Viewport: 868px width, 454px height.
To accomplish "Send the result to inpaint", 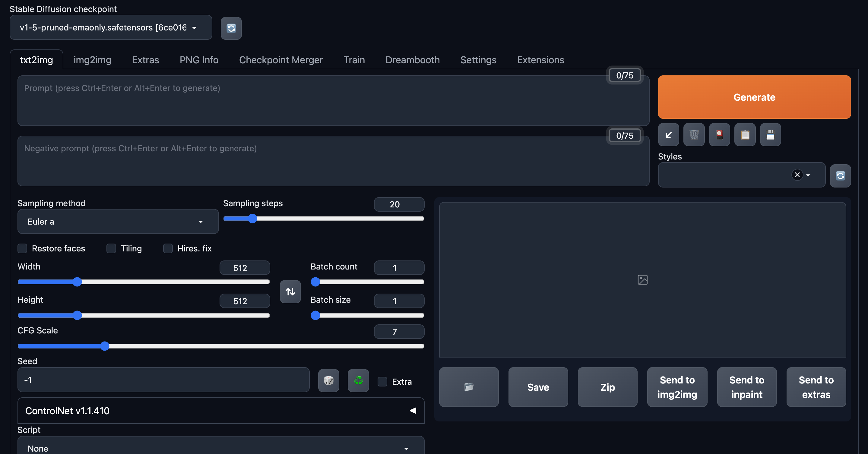I will (747, 387).
